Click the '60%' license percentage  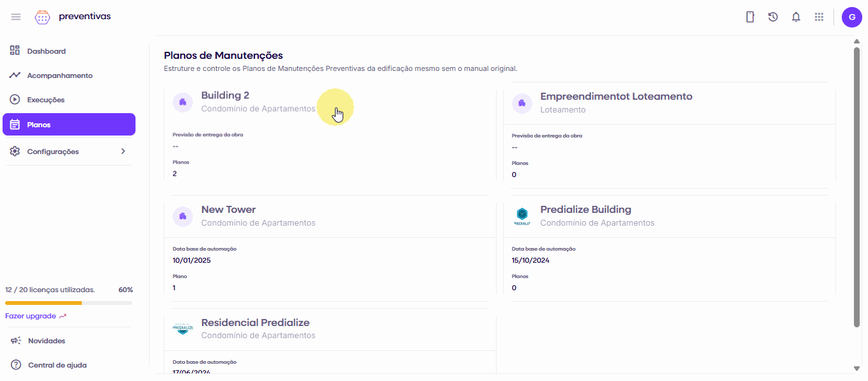pos(126,290)
